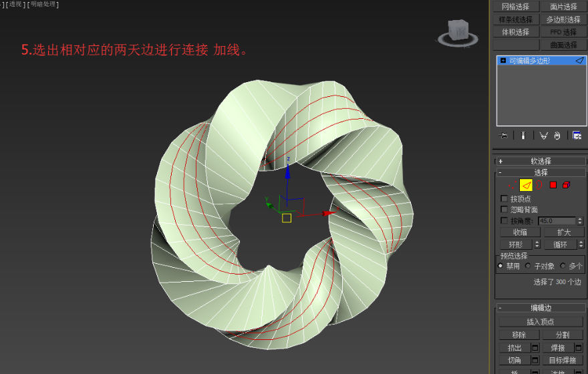Click yellow square gizmo plane handle

coord(287,218)
